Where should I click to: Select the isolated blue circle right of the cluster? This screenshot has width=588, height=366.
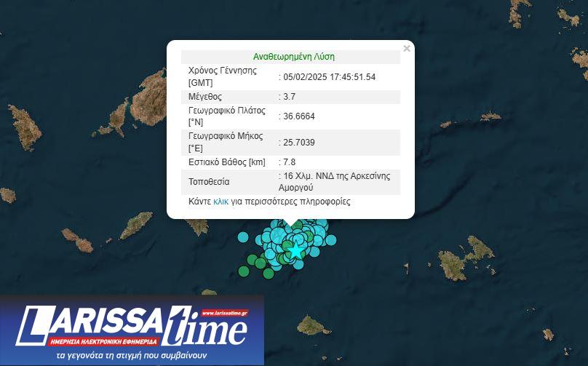[331, 239]
